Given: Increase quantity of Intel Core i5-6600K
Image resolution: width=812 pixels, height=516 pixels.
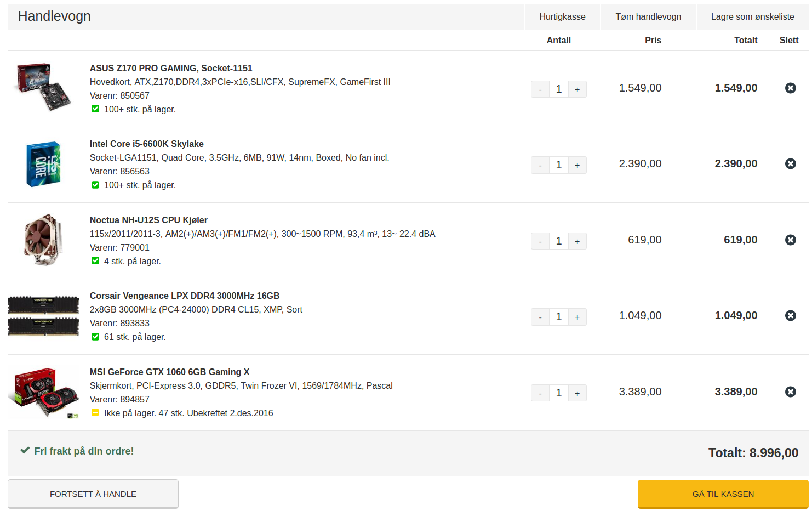Looking at the screenshot, I should pyautogui.click(x=577, y=165).
